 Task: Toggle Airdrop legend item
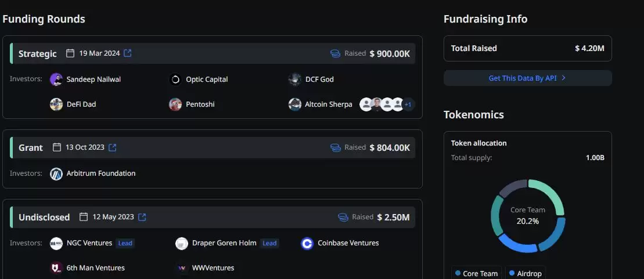click(x=526, y=273)
